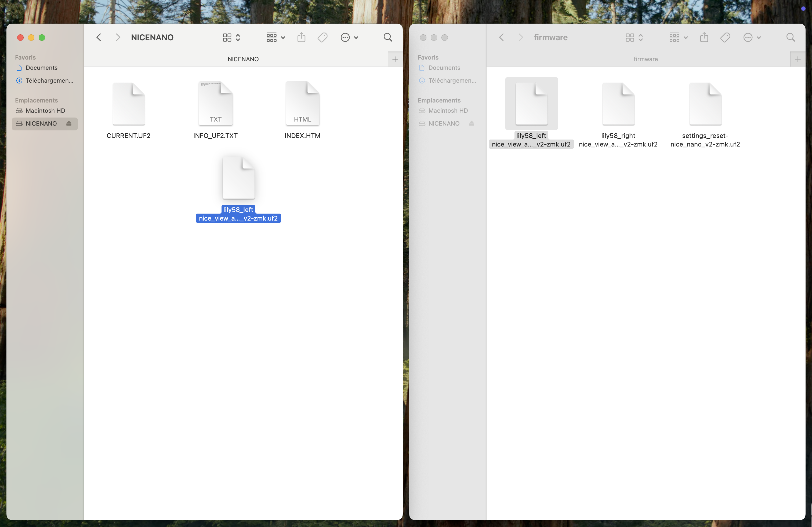The image size is (812, 527).
Task: Click the share icon in NICENANO toolbar
Action: click(x=301, y=37)
